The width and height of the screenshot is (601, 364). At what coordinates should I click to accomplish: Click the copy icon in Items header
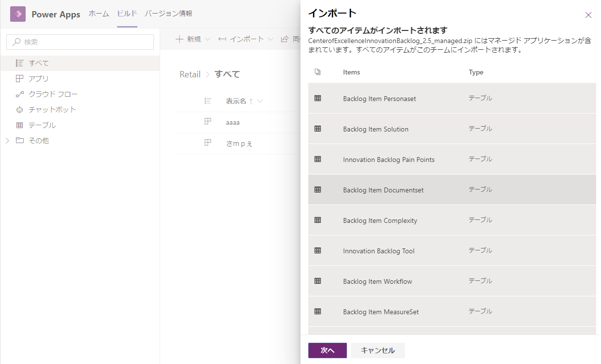tap(317, 72)
